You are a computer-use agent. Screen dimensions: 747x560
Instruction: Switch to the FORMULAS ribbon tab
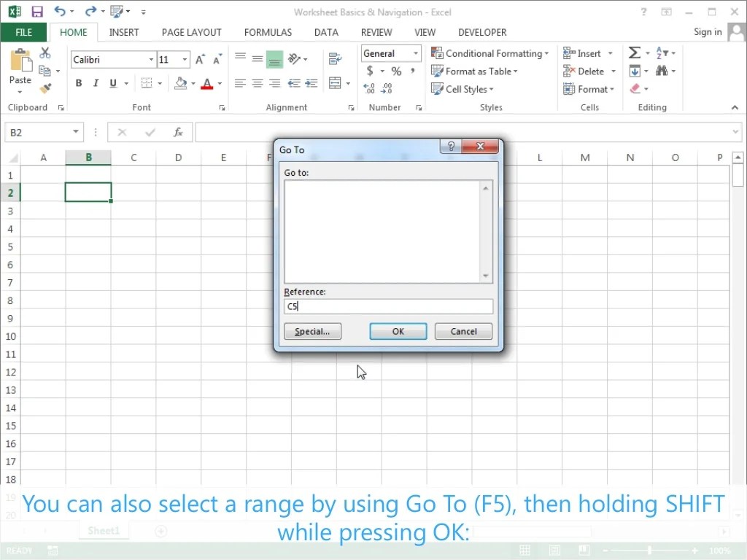268,32
